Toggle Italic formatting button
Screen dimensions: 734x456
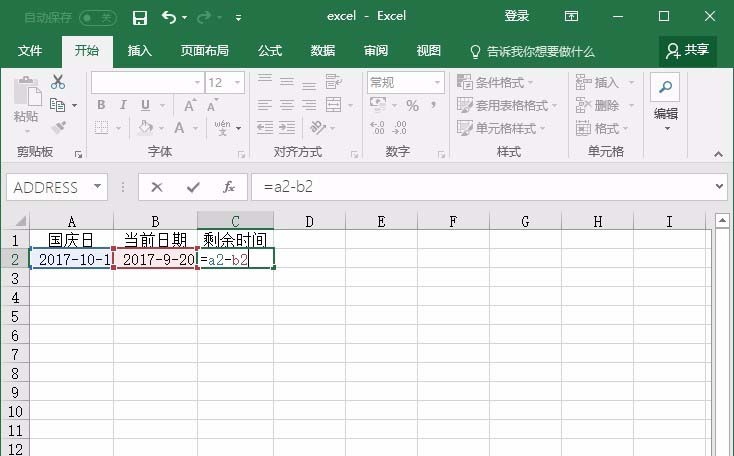[x=122, y=105]
